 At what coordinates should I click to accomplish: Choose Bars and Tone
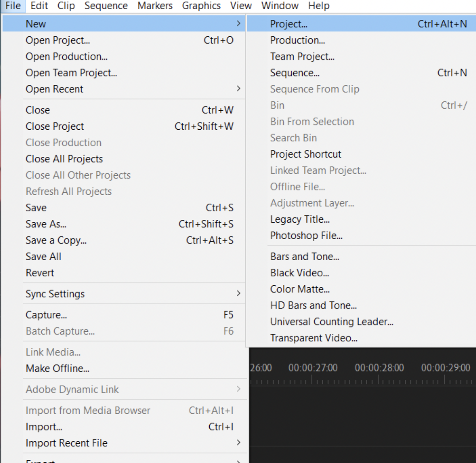pos(361,256)
